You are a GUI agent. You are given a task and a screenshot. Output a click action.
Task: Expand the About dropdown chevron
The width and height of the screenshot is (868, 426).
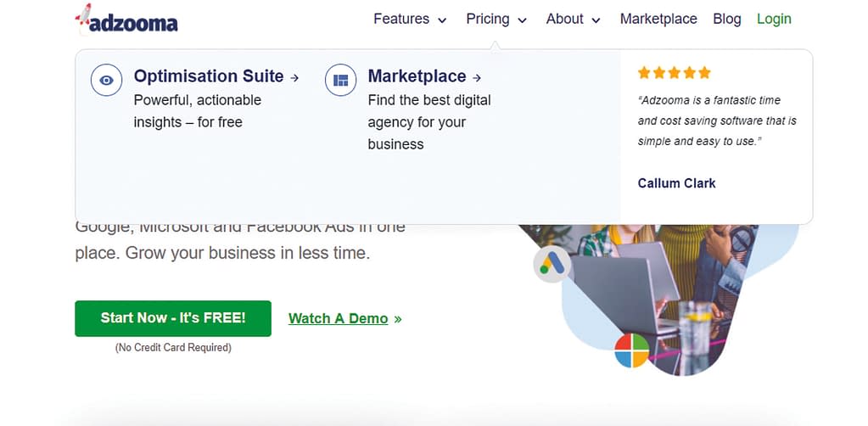pos(596,20)
